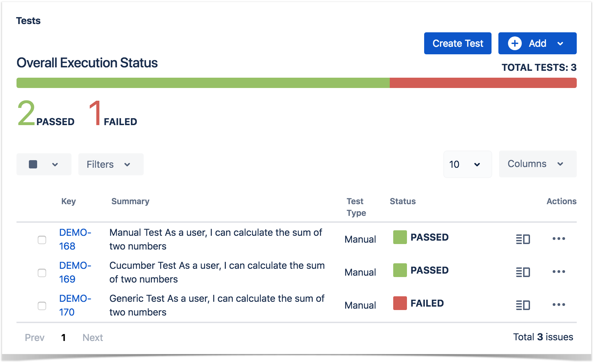
Task: Sort by the Test Type column header
Action: pyautogui.click(x=356, y=207)
